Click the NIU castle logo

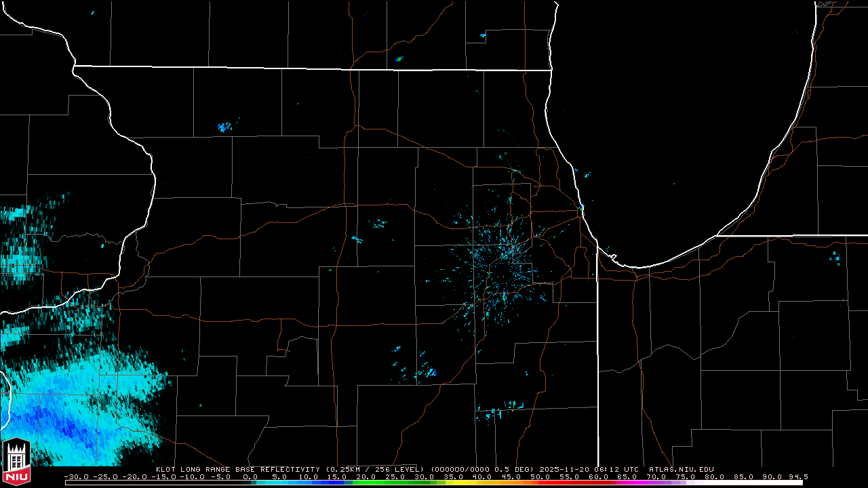(16, 462)
